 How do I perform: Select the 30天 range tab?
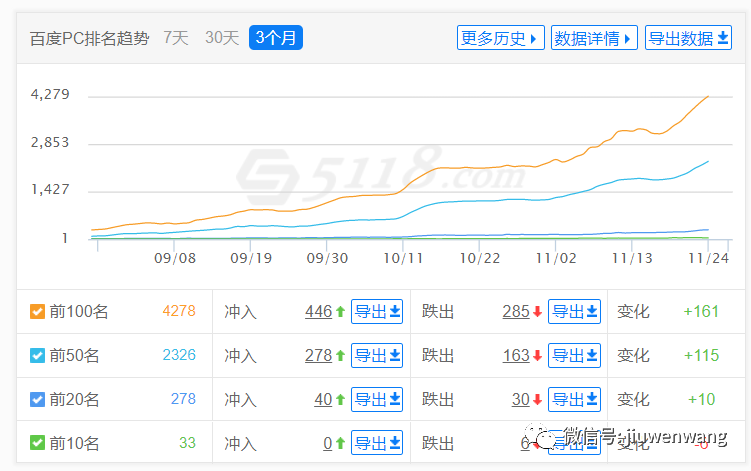click(222, 38)
